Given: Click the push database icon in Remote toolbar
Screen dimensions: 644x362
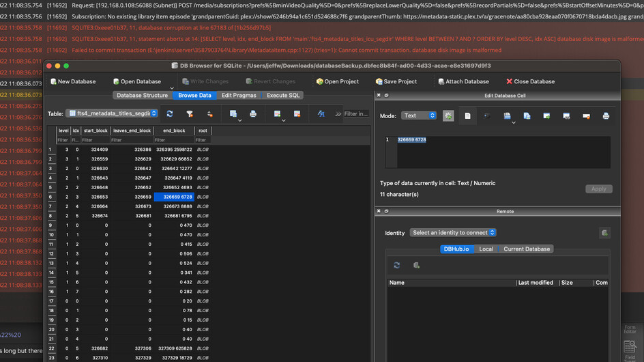Looking at the screenshot, I should tap(416, 265).
